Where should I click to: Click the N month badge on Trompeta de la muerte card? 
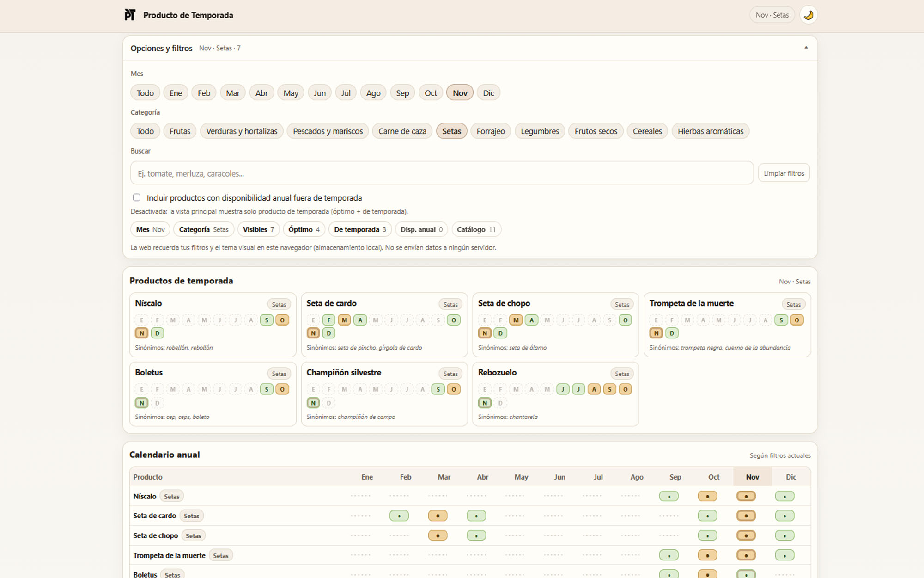click(x=656, y=333)
